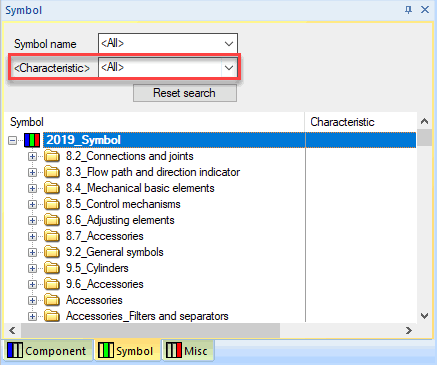Click vertical scrollbar down arrow
This screenshot has height=365, width=437.
(x=425, y=315)
